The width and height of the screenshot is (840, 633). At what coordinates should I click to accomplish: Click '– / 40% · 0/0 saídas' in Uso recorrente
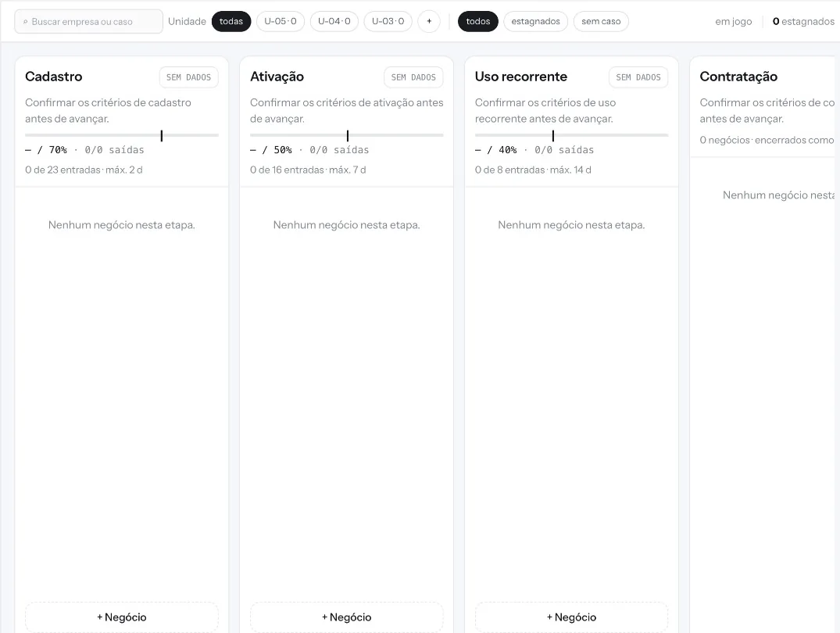(x=534, y=150)
